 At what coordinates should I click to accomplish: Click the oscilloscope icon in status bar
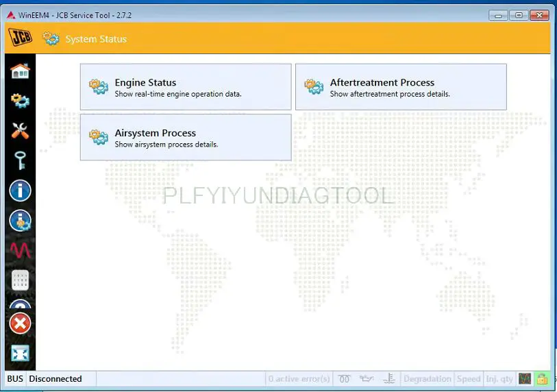pos(525,379)
